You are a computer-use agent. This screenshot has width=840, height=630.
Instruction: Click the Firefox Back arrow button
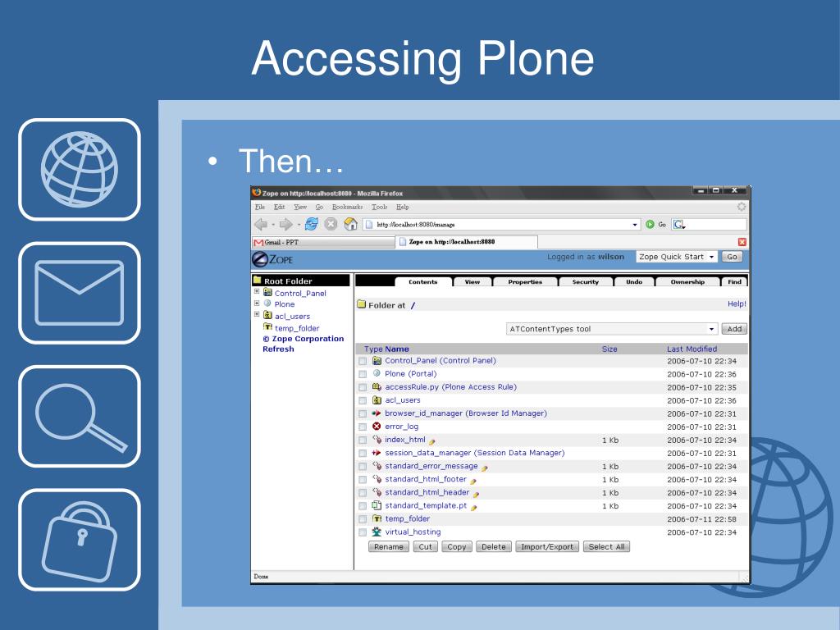(x=261, y=225)
